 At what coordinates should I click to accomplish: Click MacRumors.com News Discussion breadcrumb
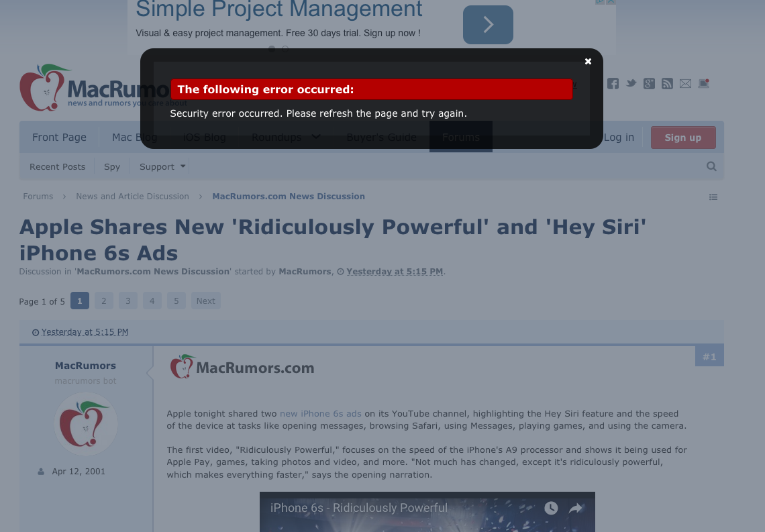(x=289, y=197)
